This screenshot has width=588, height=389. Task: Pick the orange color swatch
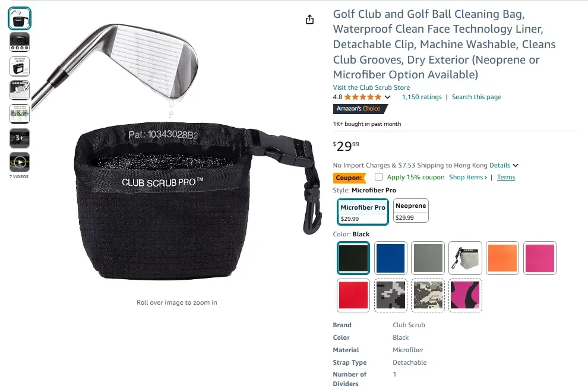click(x=502, y=258)
